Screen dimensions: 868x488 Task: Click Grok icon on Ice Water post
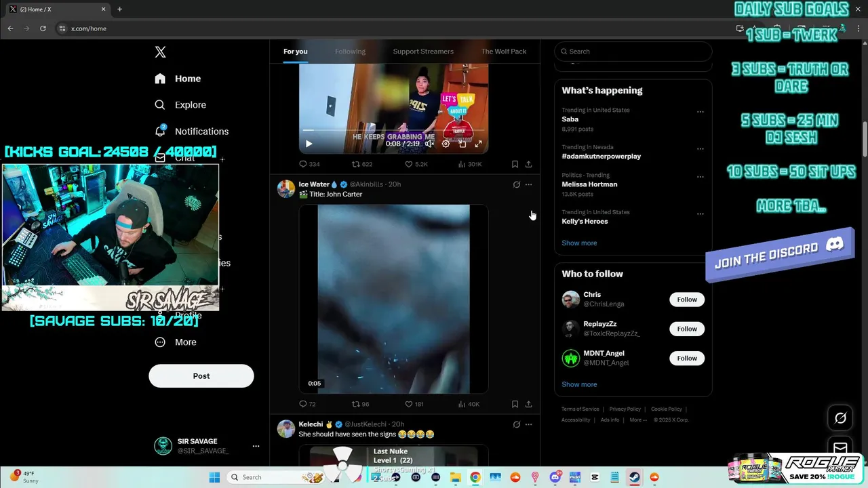click(516, 184)
